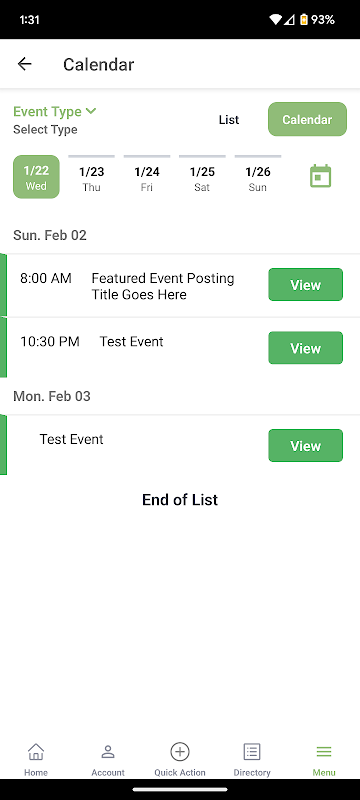Open the hamburger Menu icon
The image size is (360, 800).
click(324, 752)
